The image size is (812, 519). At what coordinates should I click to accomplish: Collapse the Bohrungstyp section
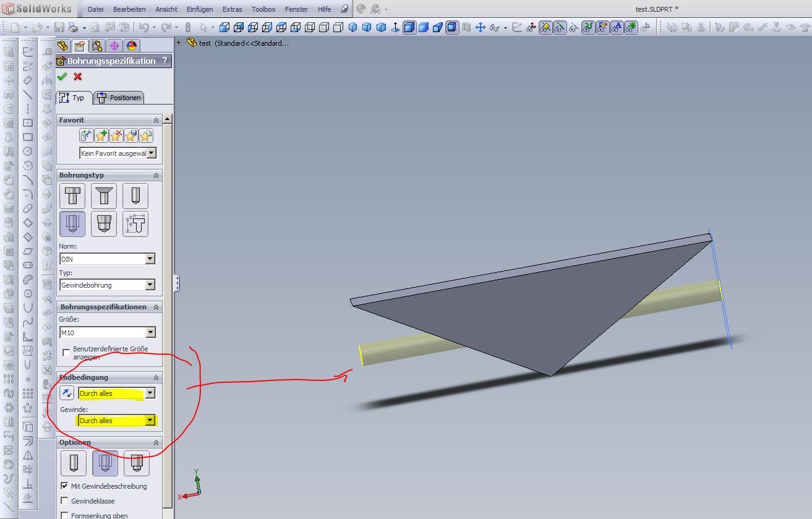(156, 176)
